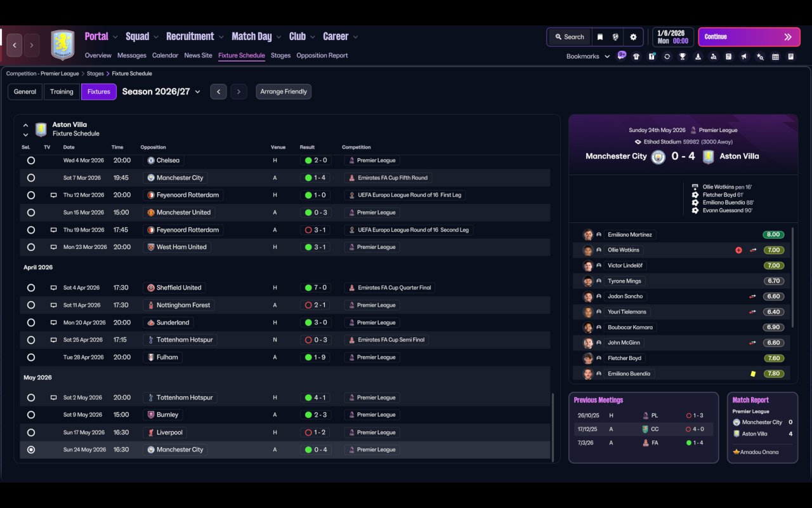Click the Arrange Friendly button
Viewport: 812px width, 508px height.
click(x=284, y=92)
